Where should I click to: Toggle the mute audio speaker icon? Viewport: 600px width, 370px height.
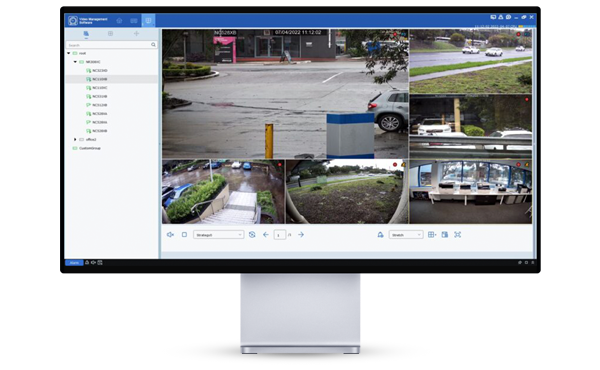point(170,235)
